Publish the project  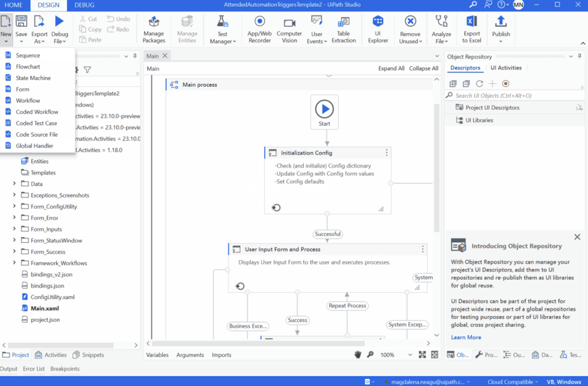[501, 30]
